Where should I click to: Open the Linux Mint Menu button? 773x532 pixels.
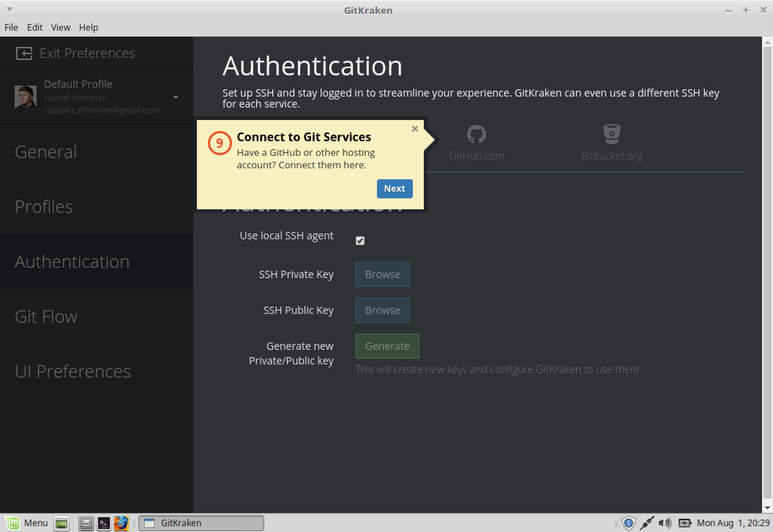pyautogui.click(x=26, y=523)
